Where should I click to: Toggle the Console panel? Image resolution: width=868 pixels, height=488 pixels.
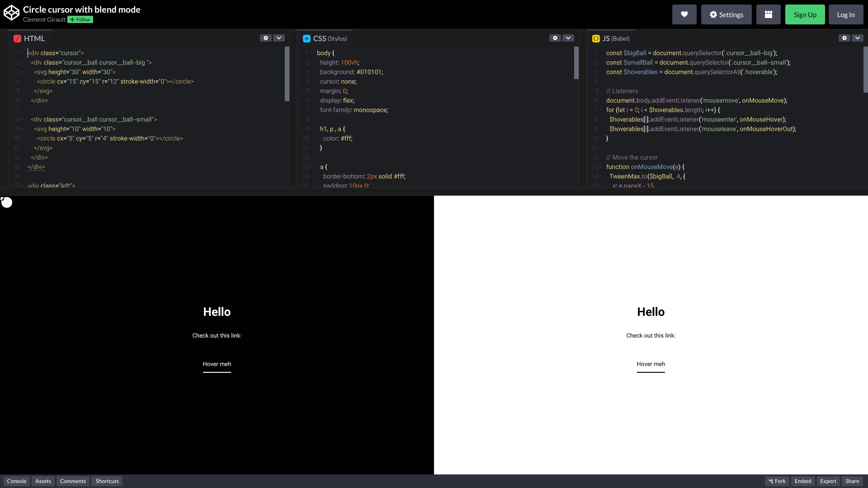pyautogui.click(x=17, y=481)
